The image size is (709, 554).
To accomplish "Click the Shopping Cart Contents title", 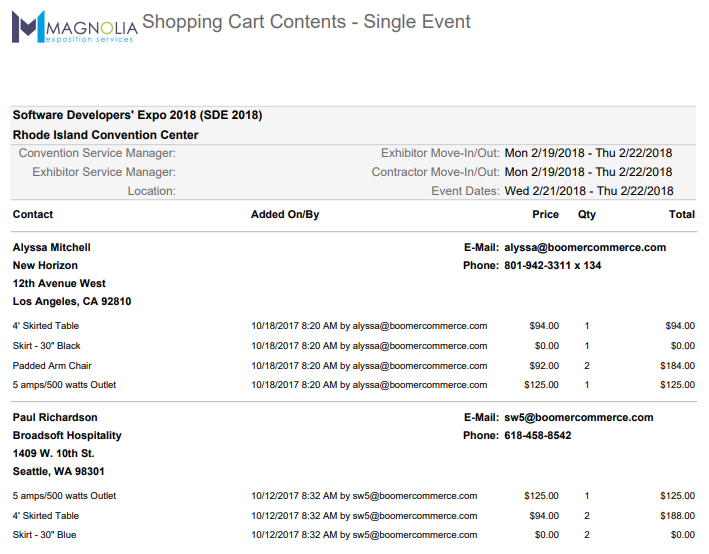I will pyautogui.click(x=306, y=21).
